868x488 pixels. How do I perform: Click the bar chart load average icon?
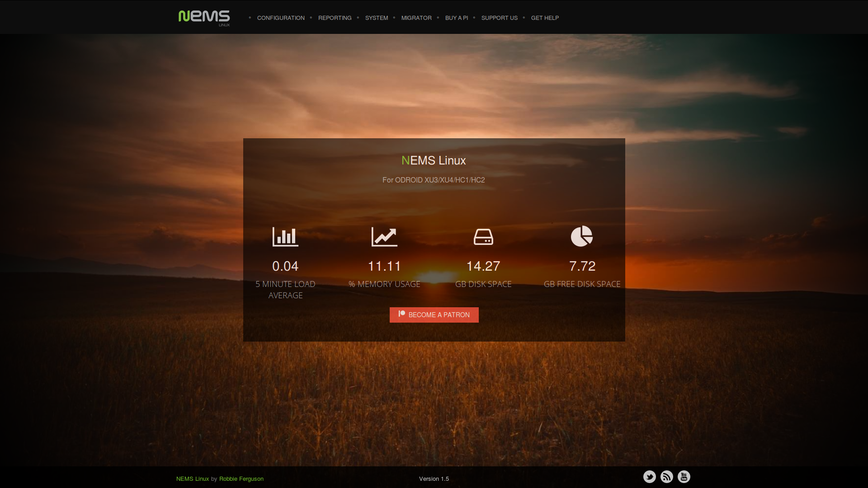coord(285,236)
